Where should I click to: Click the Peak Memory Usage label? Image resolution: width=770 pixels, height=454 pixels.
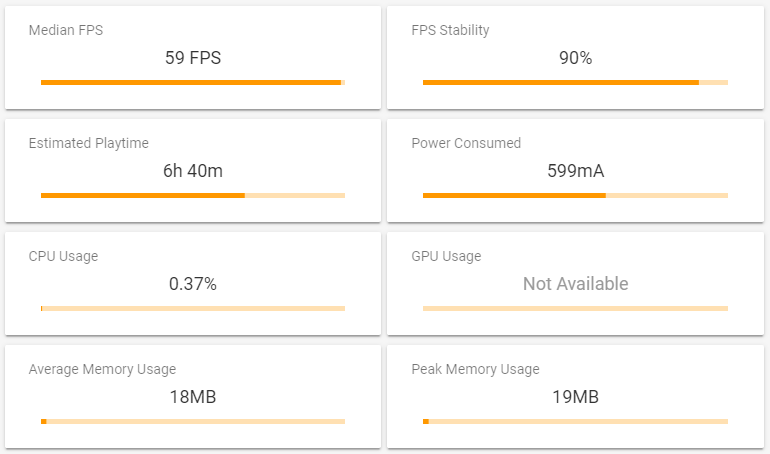(475, 369)
